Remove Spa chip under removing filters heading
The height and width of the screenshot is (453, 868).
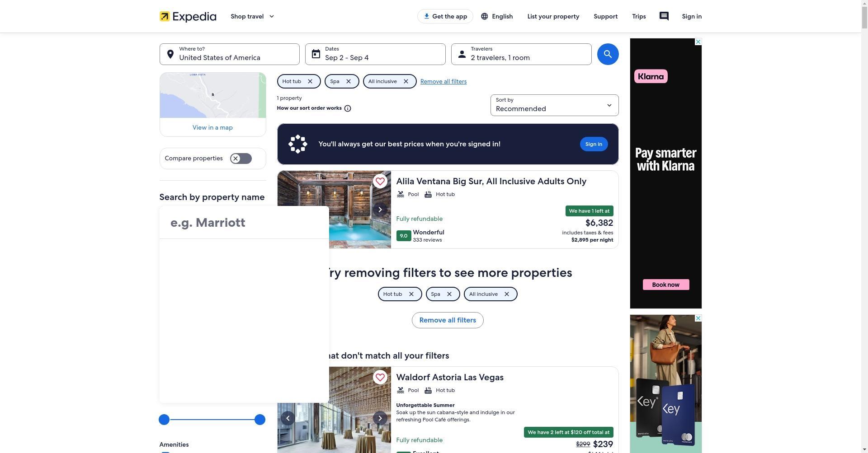pos(449,294)
